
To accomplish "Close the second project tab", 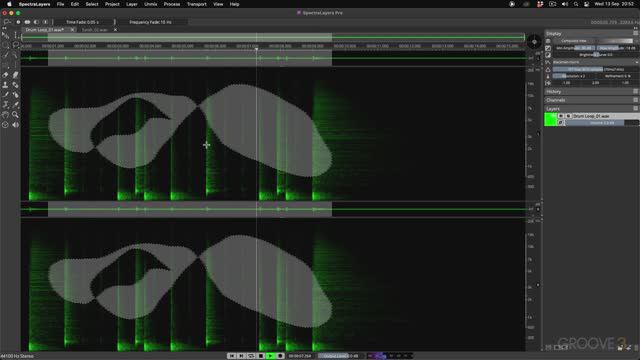I will (x=115, y=30).
